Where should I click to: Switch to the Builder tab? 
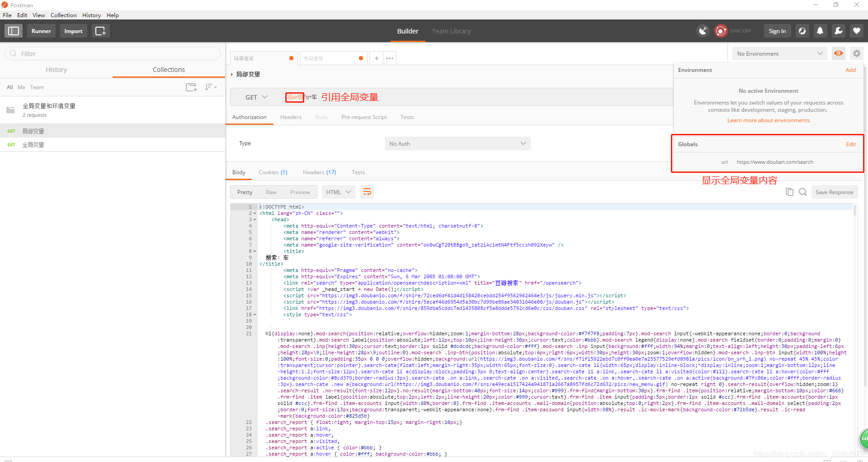[407, 31]
